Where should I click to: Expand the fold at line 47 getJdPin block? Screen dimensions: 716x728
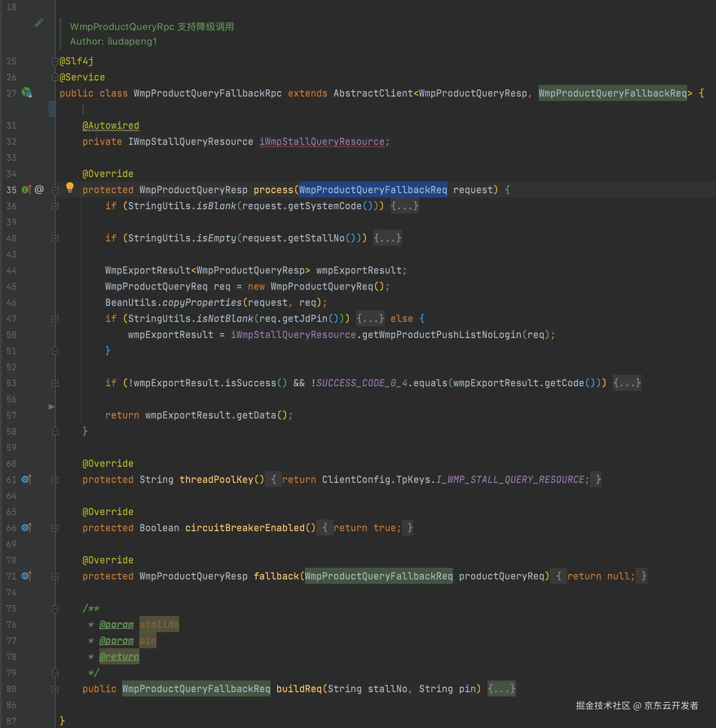point(55,319)
